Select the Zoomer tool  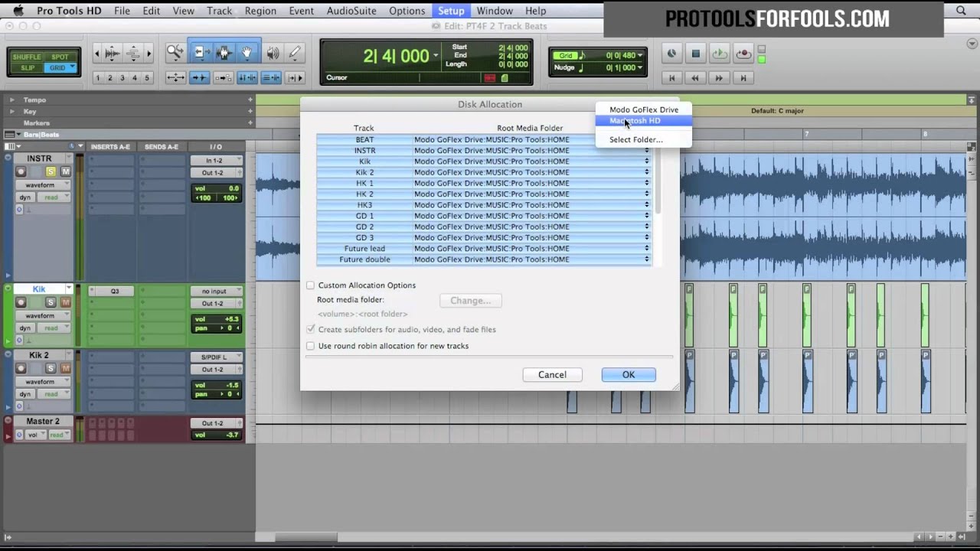pyautogui.click(x=175, y=53)
